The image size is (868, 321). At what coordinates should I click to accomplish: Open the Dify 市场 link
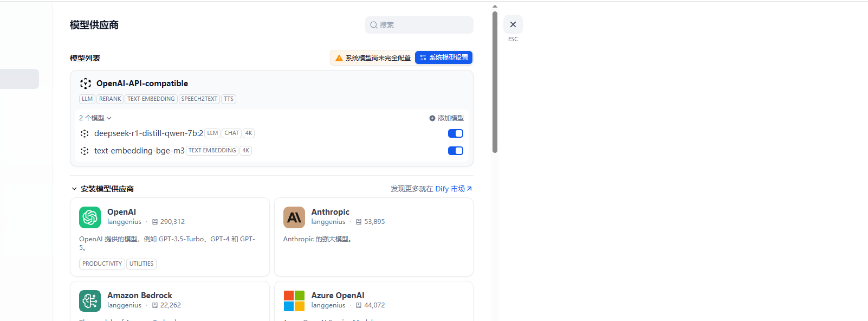[x=454, y=189]
